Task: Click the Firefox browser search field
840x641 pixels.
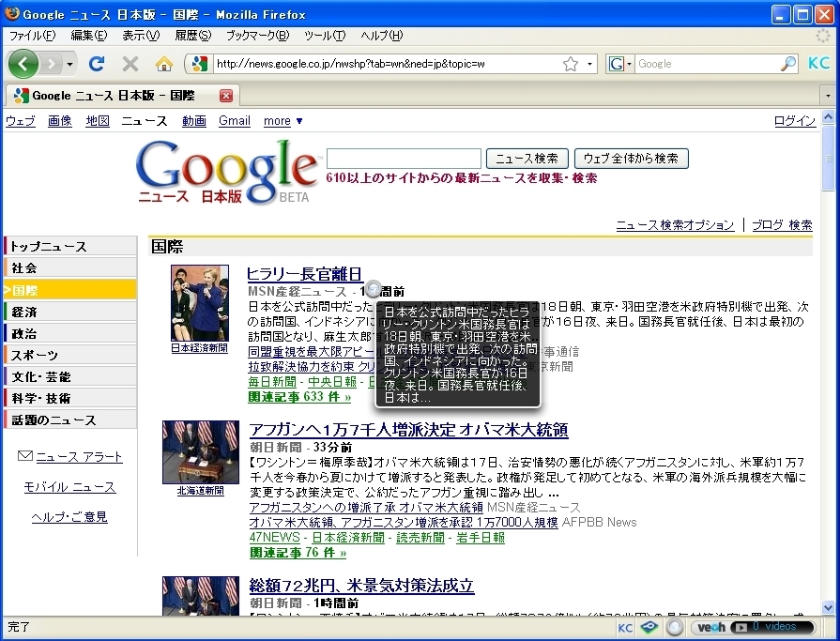Action: tap(707, 64)
